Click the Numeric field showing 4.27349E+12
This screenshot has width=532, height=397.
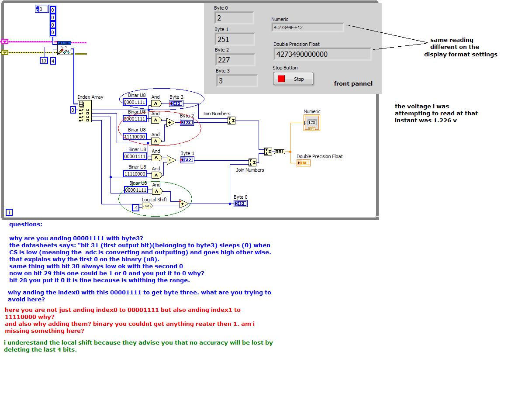point(307,28)
